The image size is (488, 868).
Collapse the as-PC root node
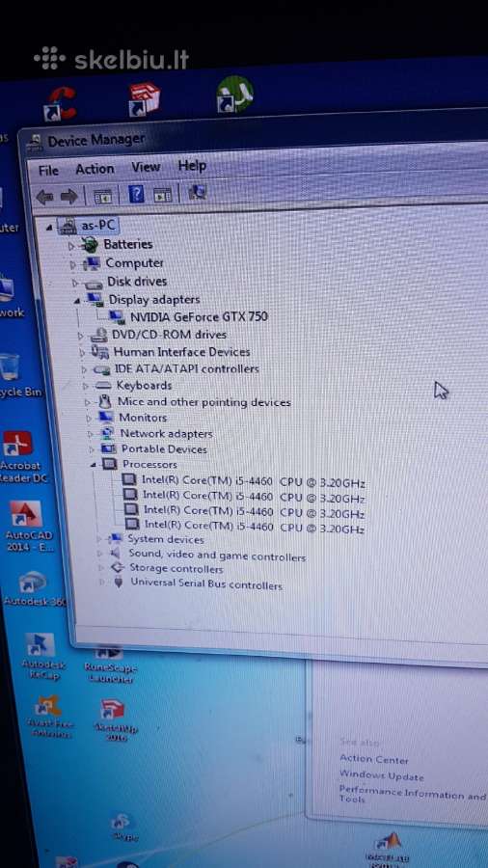click(49, 228)
